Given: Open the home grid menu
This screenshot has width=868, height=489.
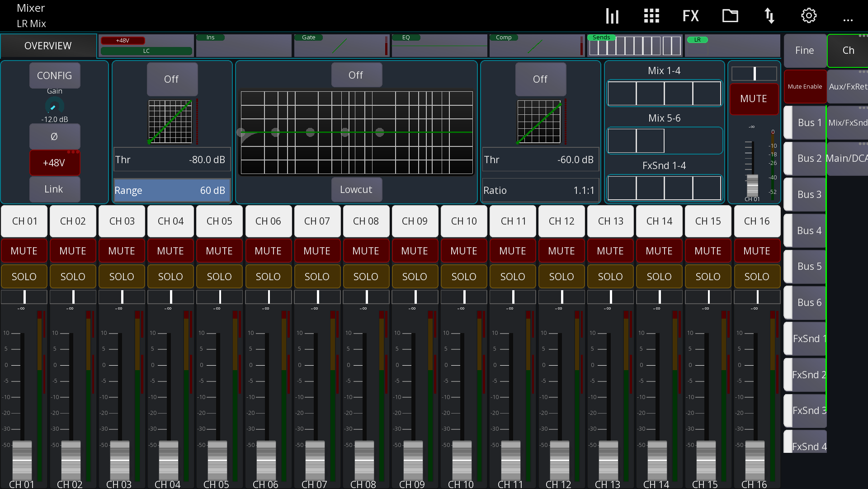Looking at the screenshot, I should (651, 16).
